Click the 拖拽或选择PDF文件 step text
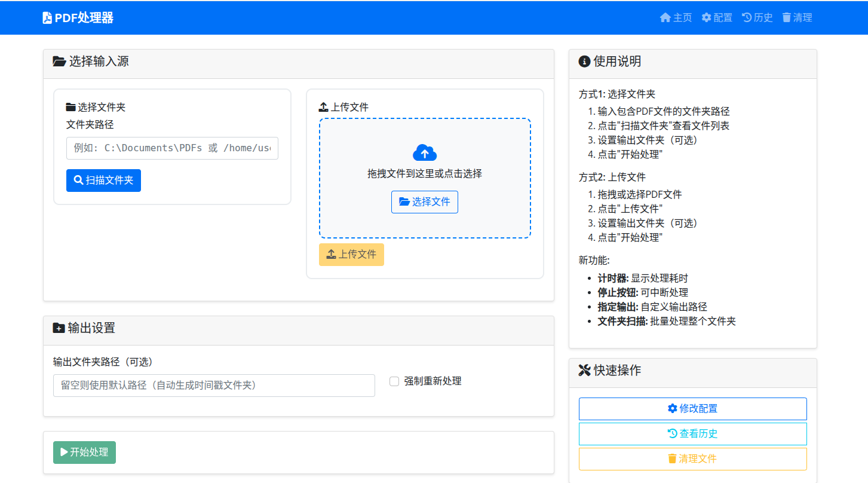 (x=640, y=195)
